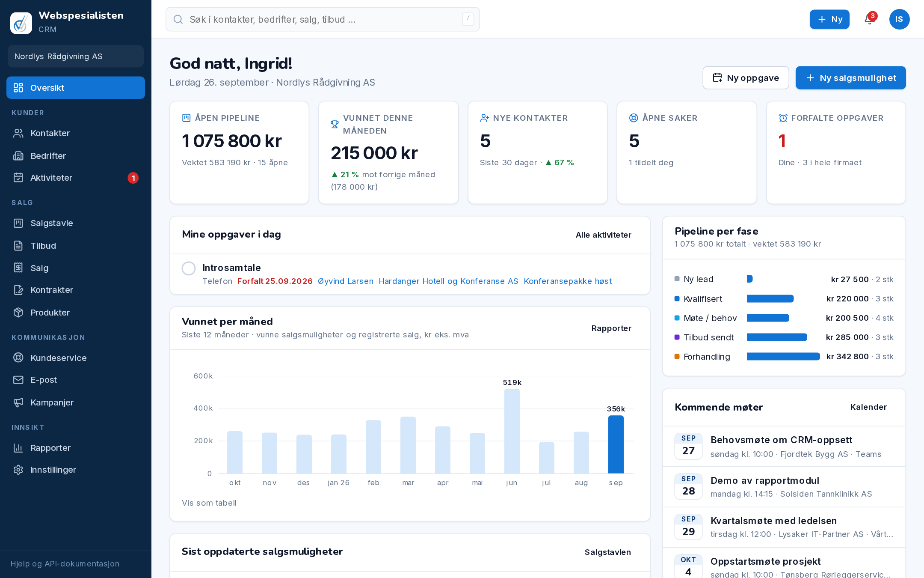The image size is (924, 578).
Task: Click the Forfalte oppgaver alarm icon
Action: coord(783,118)
